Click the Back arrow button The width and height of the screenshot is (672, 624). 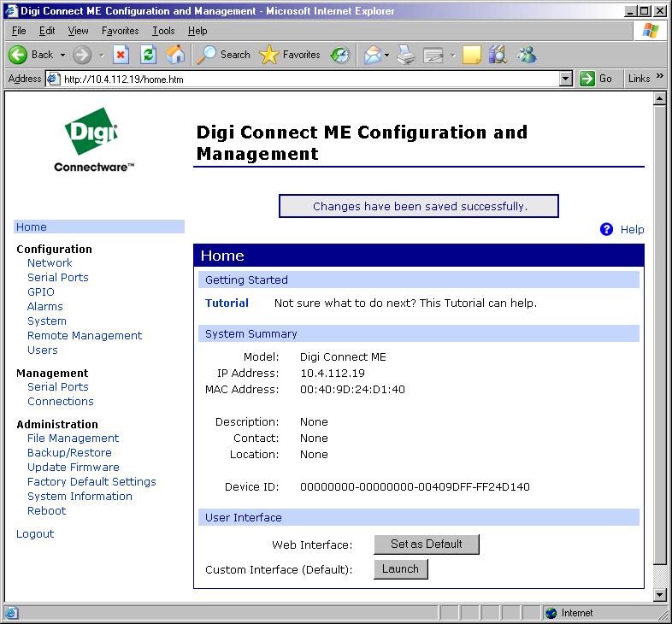tap(19, 55)
